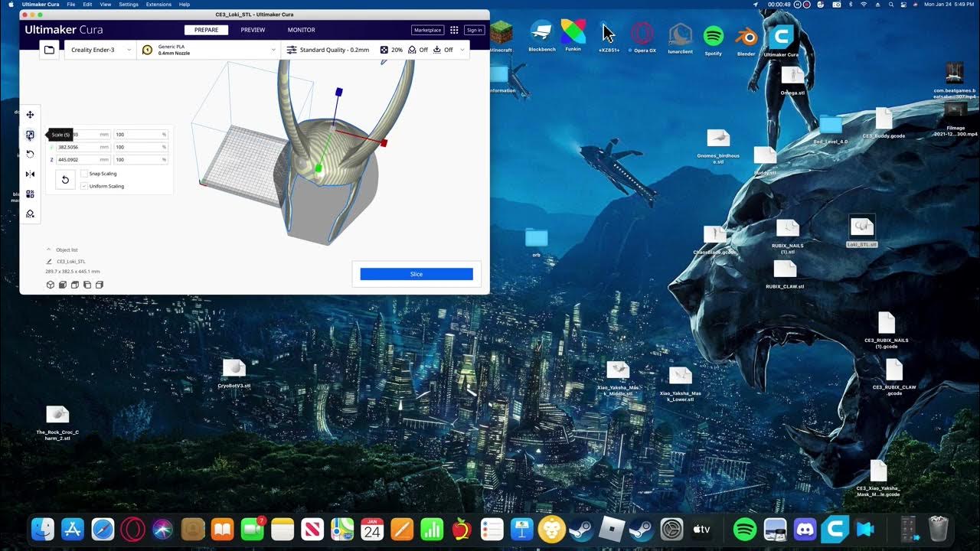Toggle the Uniform Scaling checkbox

84,186
